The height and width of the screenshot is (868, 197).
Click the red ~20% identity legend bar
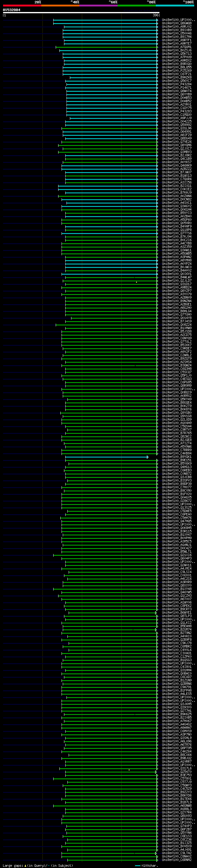click(x=22, y=6)
